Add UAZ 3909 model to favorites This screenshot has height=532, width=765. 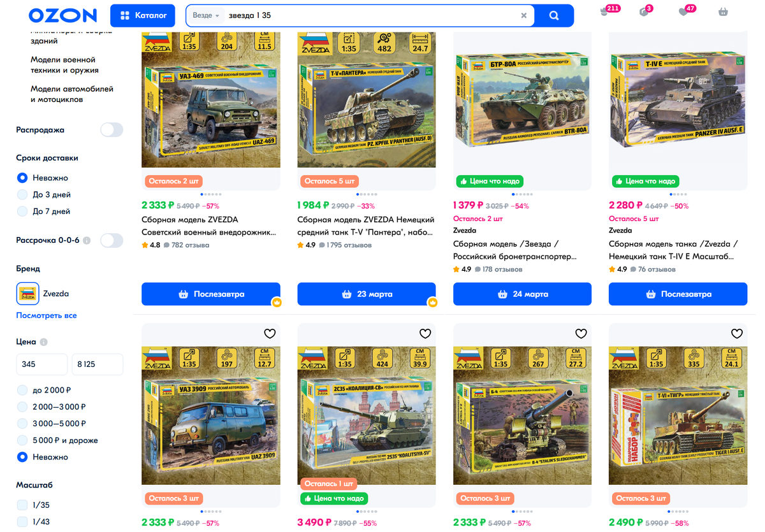point(270,333)
